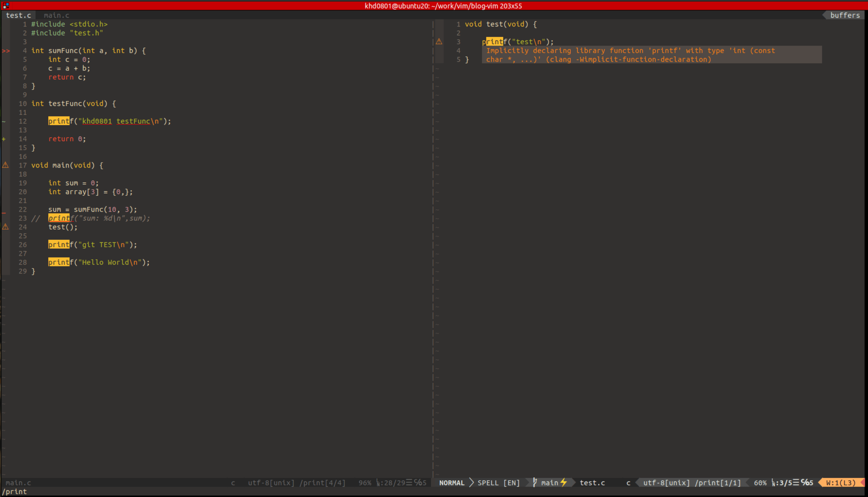Switch to the main.c buffer tab
The height and width of the screenshot is (497, 868).
click(x=56, y=15)
